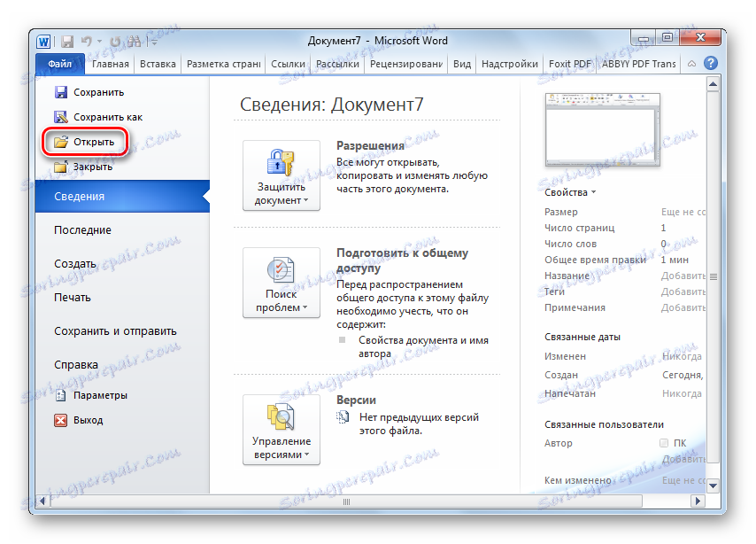Image resolution: width=756 pixels, height=544 pixels.
Task: Click the horizontal scrollbar right arrow
Action: [x=698, y=501]
